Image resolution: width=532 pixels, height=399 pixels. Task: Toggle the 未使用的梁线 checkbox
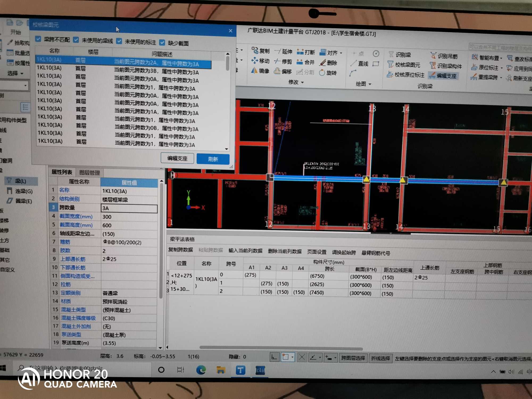point(76,40)
